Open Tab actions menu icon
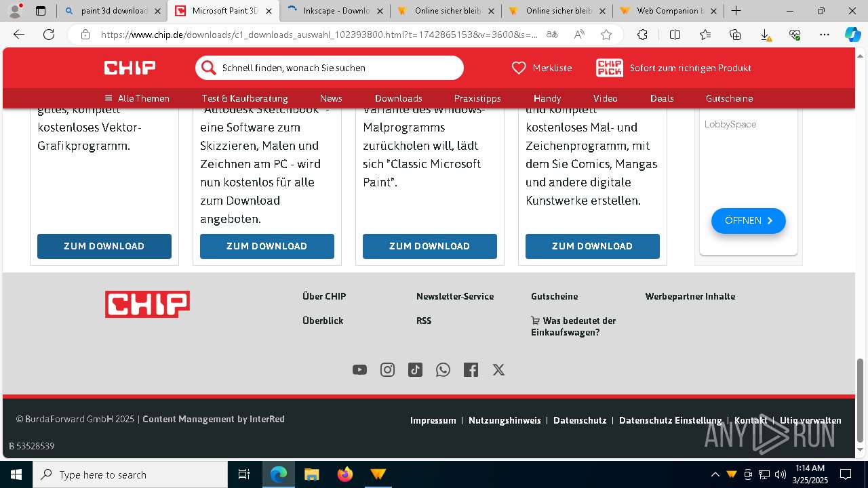The width and height of the screenshot is (868, 488). (41, 11)
